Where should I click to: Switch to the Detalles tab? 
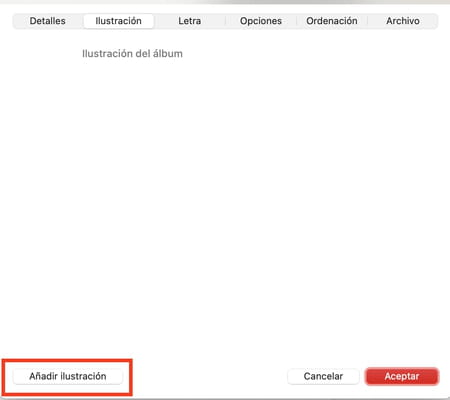point(47,21)
